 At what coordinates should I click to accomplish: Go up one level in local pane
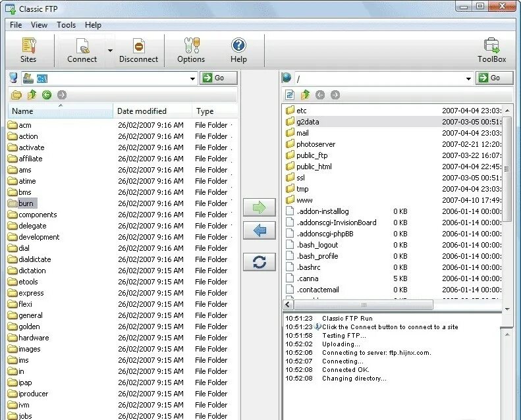[x=32, y=95]
